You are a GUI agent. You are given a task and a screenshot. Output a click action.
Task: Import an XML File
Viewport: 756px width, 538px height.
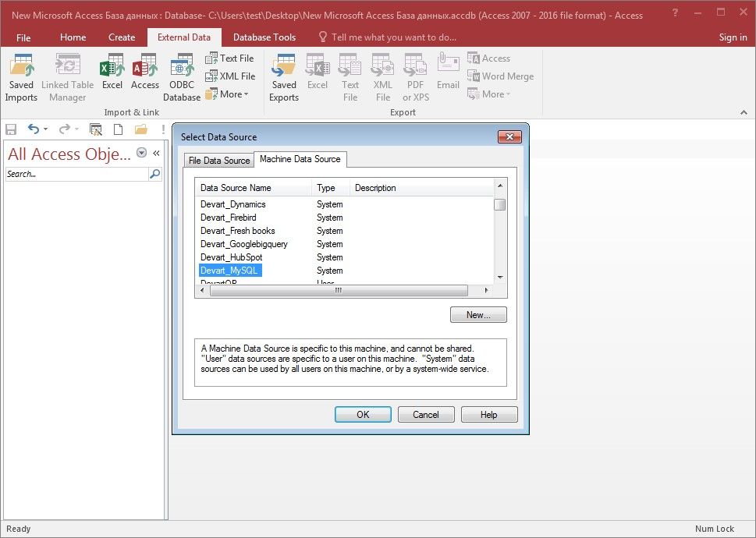[230, 76]
